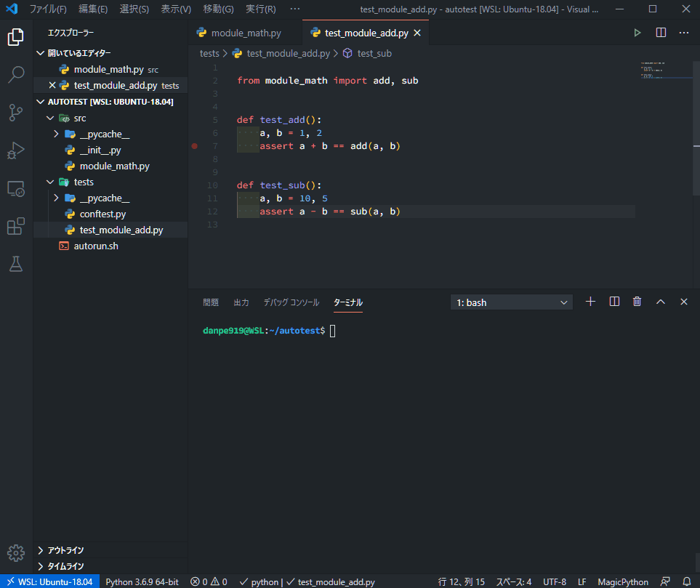
Task: Open the 編集(E) menu
Action: point(93,9)
